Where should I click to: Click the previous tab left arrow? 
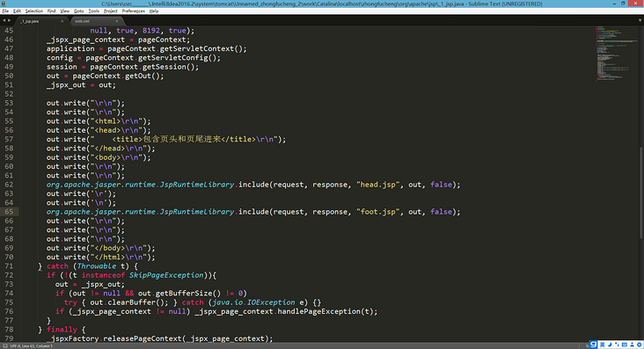click(x=4, y=20)
